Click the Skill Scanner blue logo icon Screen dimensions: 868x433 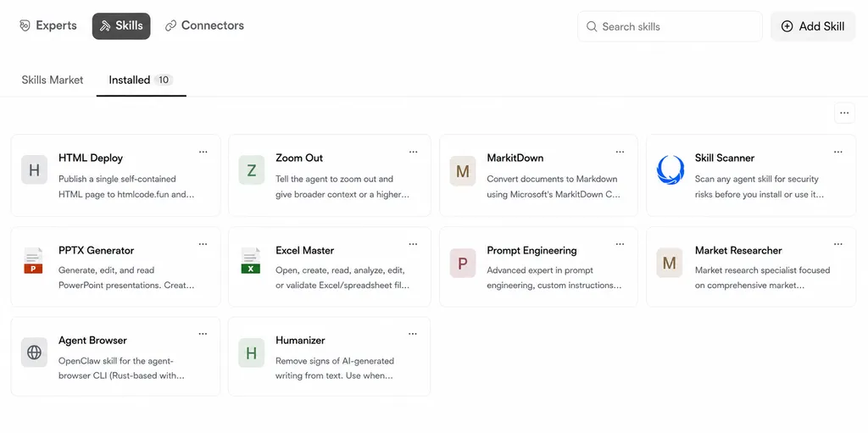coord(670,170)
